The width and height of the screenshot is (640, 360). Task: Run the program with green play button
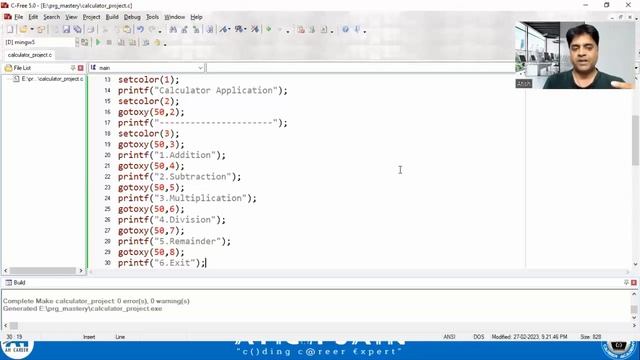(98, 42)
